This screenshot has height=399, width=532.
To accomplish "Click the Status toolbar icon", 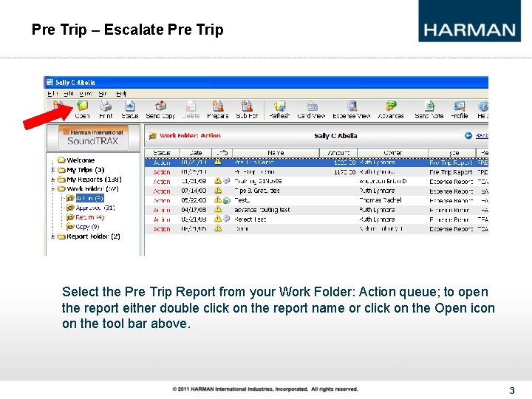I will [130, 106].
